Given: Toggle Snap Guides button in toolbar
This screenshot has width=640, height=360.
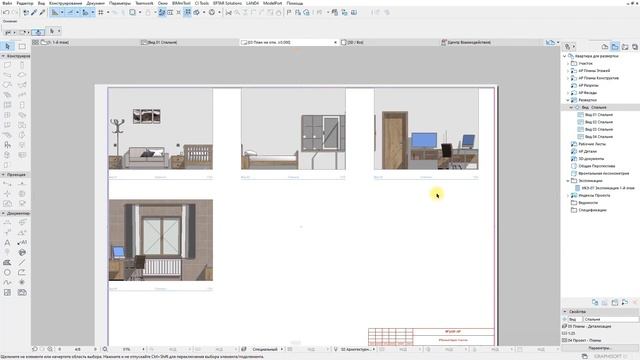Looking at the screenshot, I should pyautogui.click(x=70, y=13).
